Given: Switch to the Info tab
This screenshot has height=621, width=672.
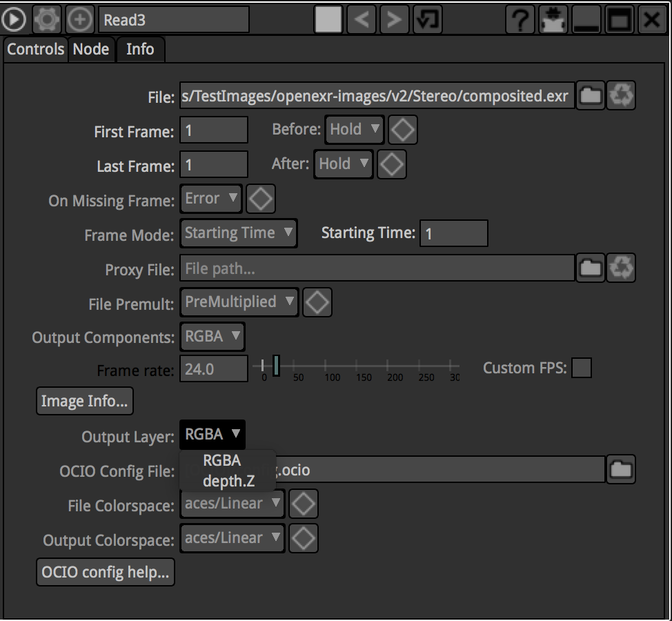Looking at the screenshot, I should pos(140,50).
